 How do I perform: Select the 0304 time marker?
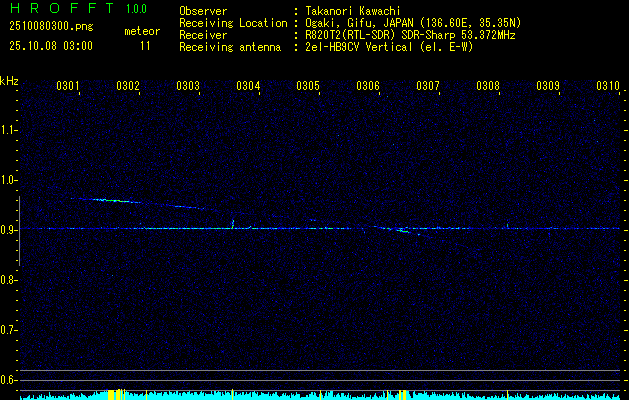point(248,86)
